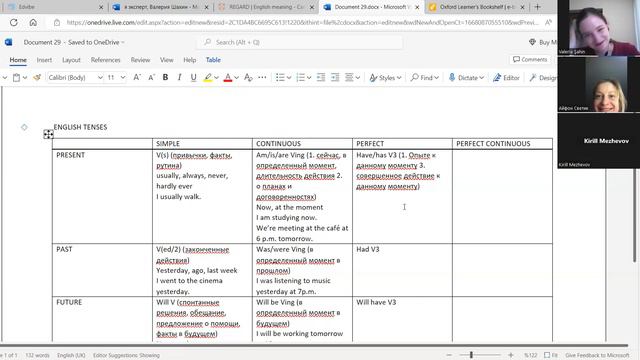Clear formatting with eraser-A icon

pyautogui.click(x=248, y=78)
